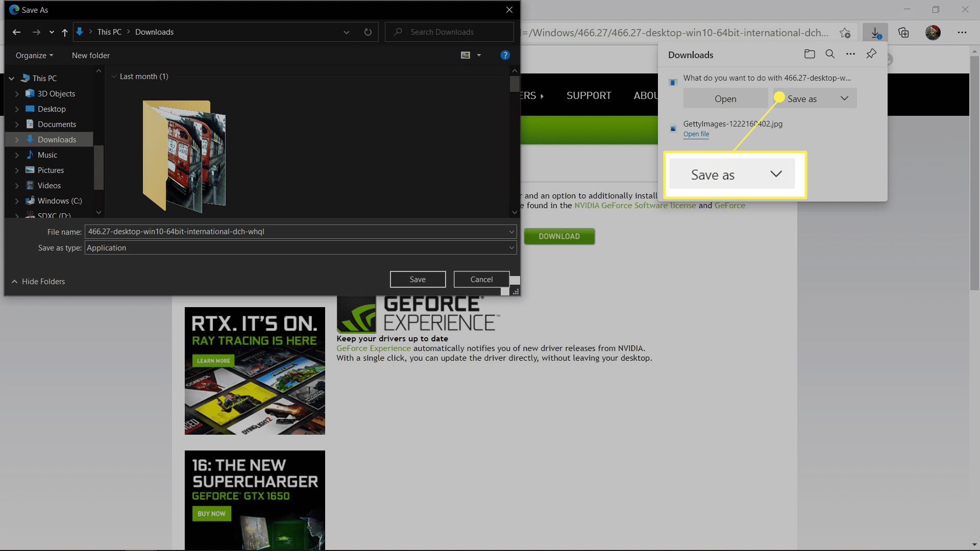The image size is (980, 551).
Task: Select Music in navigation pane
Action: 47,155
